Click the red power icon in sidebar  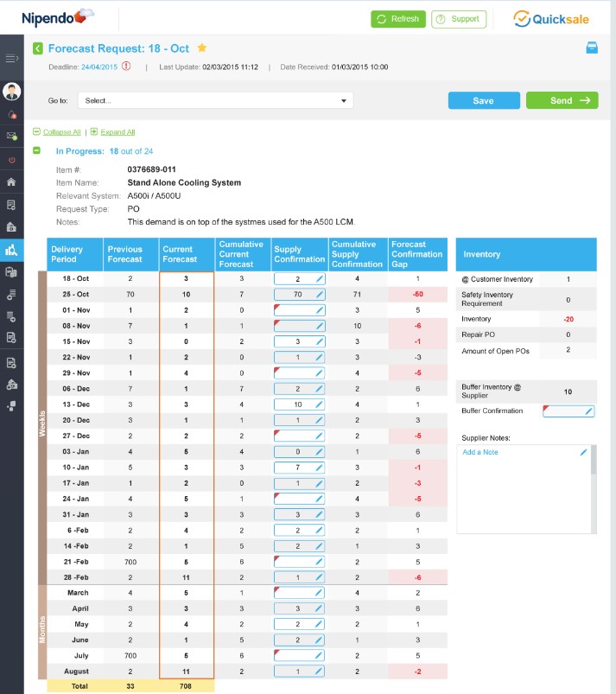click(x=12, y=160)
